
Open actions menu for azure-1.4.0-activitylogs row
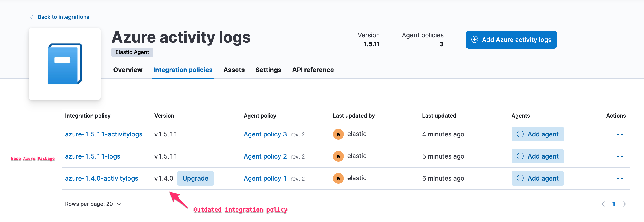point(621,178)
